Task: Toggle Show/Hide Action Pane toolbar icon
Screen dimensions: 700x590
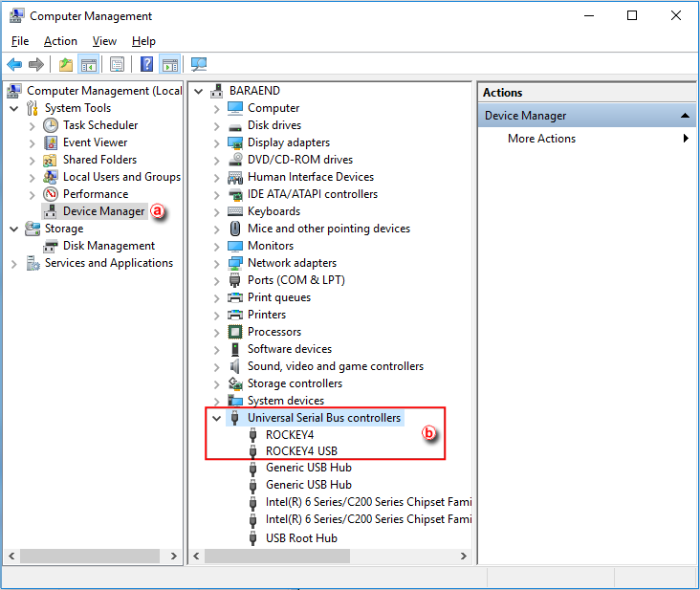Action: coord(170,65)
